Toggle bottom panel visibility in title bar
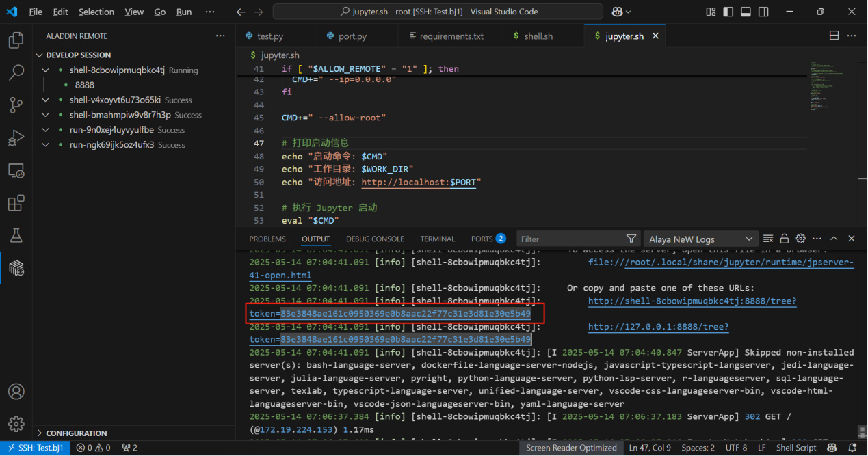The image size is (868, 456). tap(746, 12)
